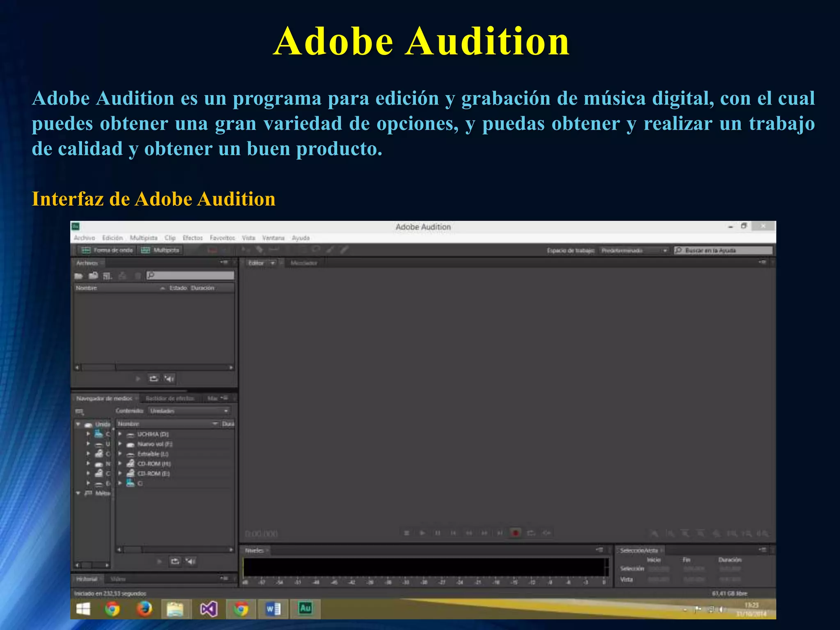Open the Contenido Unidades dropdown
Screen dimensions: 840x630
coord(189,411)
